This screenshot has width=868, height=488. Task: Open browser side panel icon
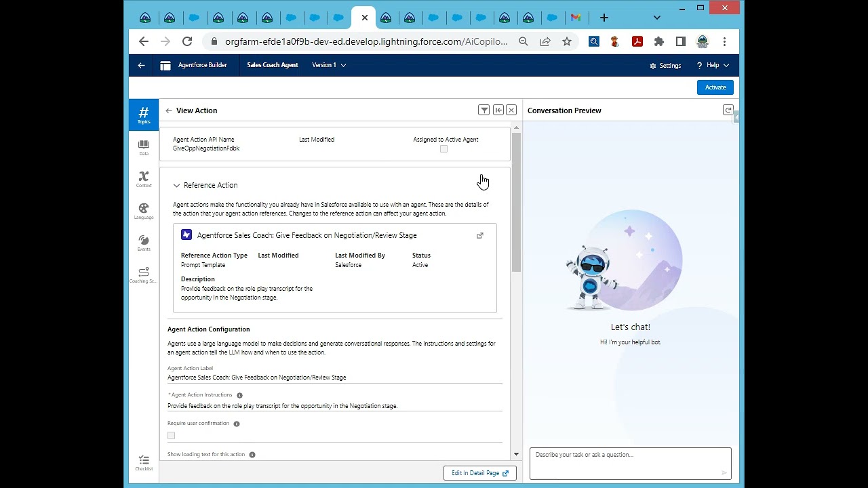point(681,41)
